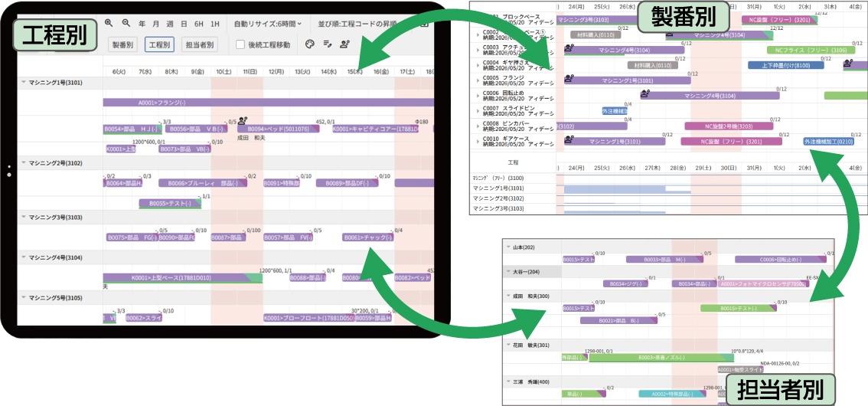Switch to the 製番別 view tab
Image resolution: width=868 pixels, height=406 pixels.
pyautogui.click(x=122, y=45)
